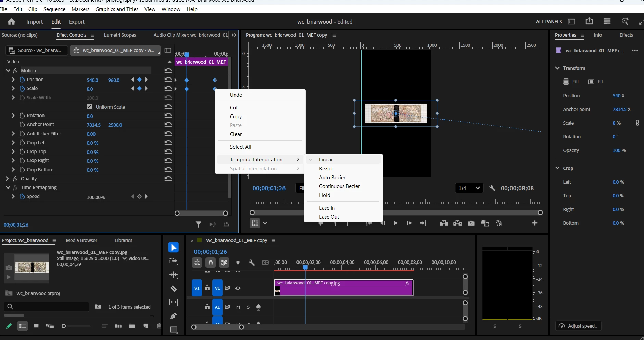Click the Fill button in Transform
Viewport: 644px width, 340px height.
pyautogui.click(x=571, y=82)
